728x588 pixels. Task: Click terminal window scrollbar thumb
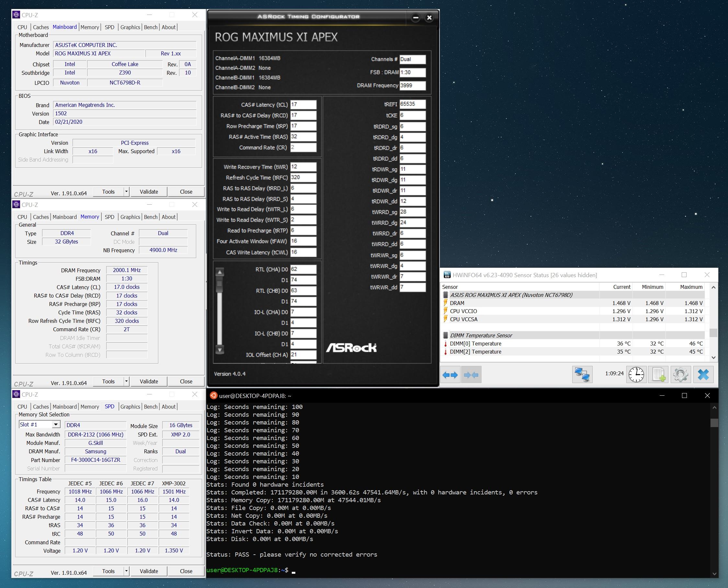pos(714,422)
